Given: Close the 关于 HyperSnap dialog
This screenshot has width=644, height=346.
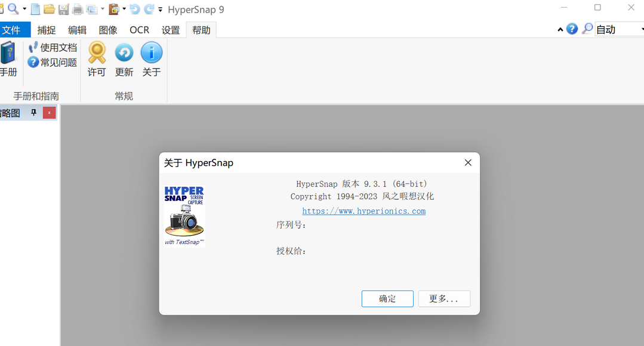Looking at the screenshot, I should tap(468, 163).
